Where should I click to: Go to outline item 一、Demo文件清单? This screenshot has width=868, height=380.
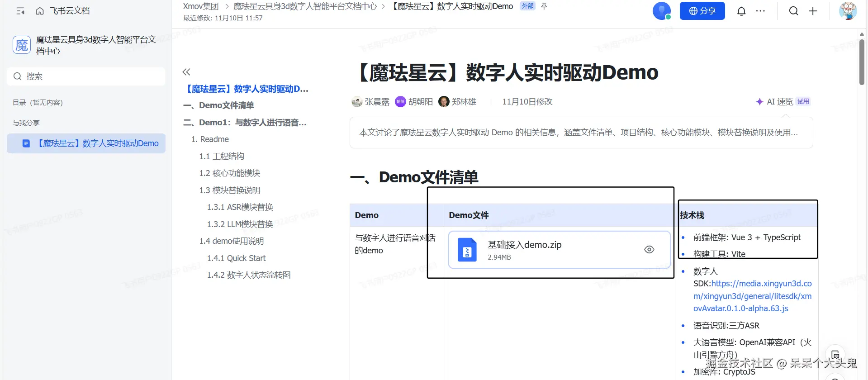pyautogui.click(x=219, y=105)
